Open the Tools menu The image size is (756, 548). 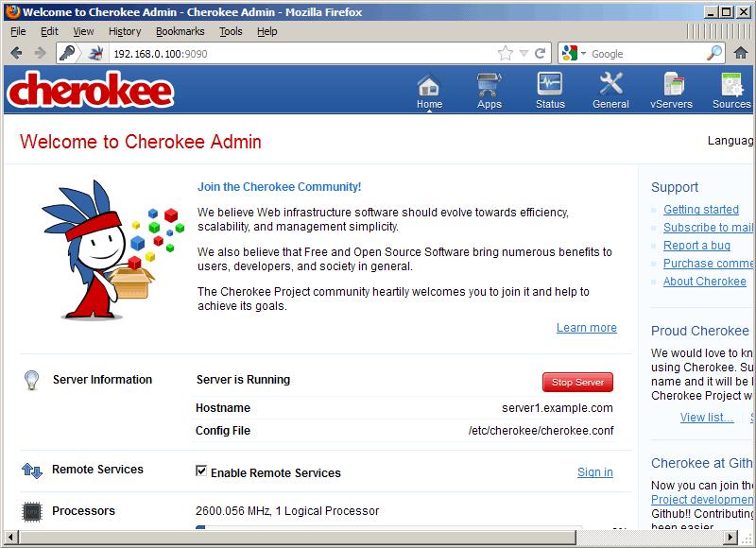click(x=231, y=31)
